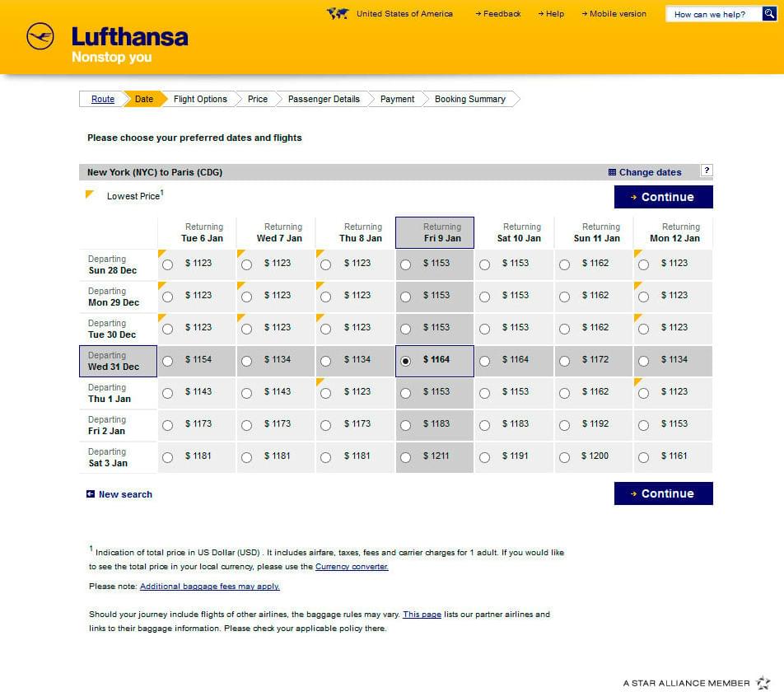Click the world map country icon

(x=338, y=13)
